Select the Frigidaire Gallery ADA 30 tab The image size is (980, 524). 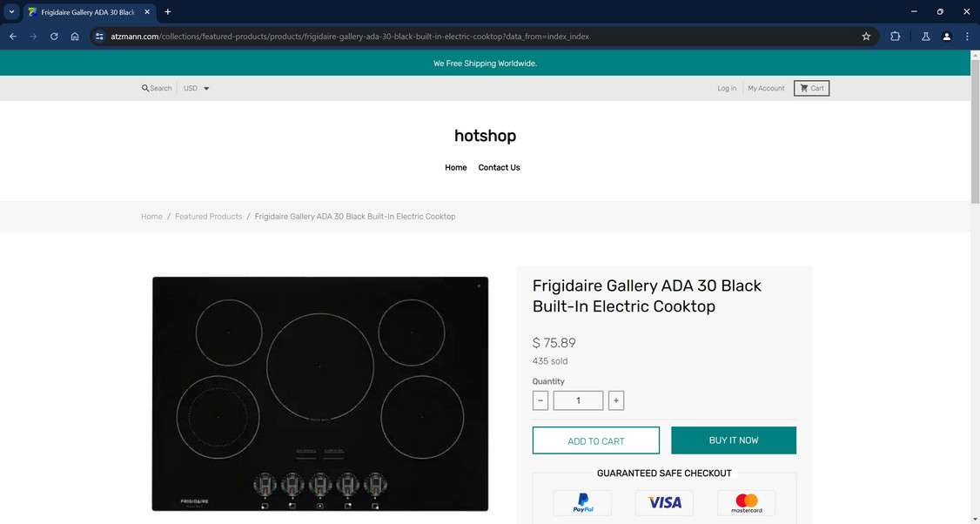pos(89,12)
